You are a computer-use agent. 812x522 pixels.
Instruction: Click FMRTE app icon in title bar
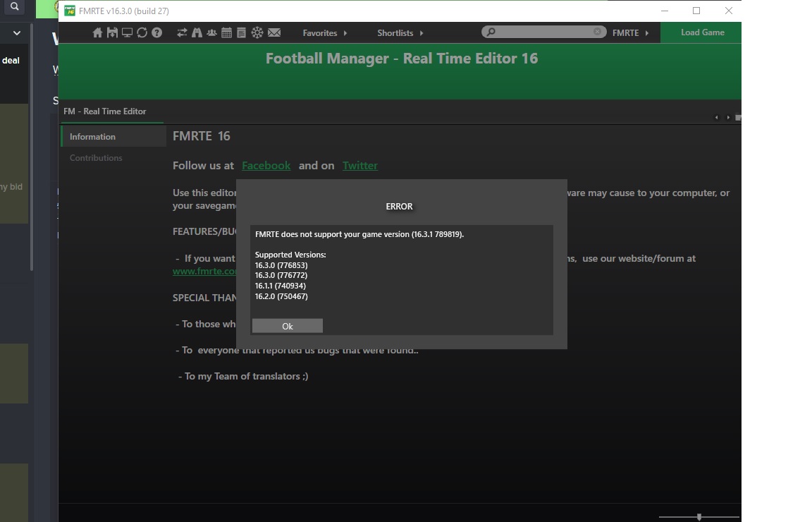[70, 11]
